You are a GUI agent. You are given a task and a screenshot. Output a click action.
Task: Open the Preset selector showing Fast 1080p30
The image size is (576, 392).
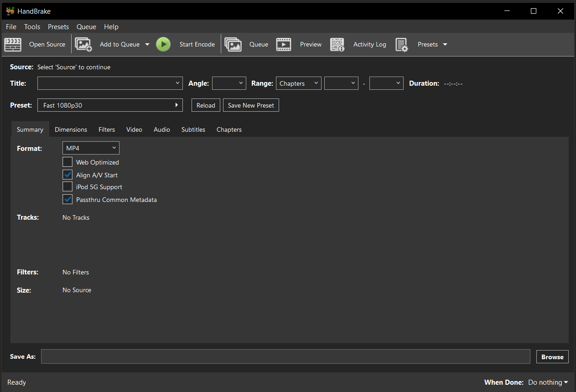click(x=109, y=105)
